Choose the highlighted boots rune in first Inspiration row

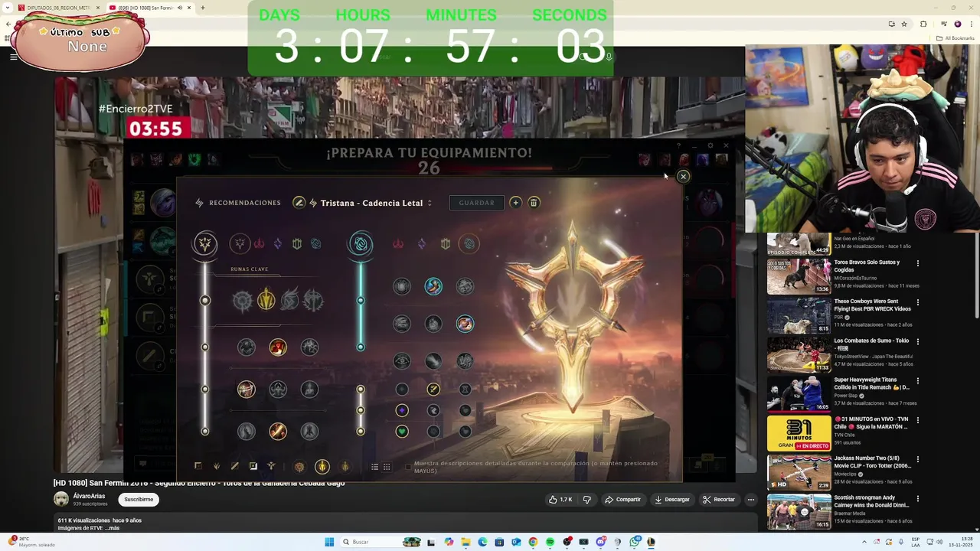click(433, 286)
